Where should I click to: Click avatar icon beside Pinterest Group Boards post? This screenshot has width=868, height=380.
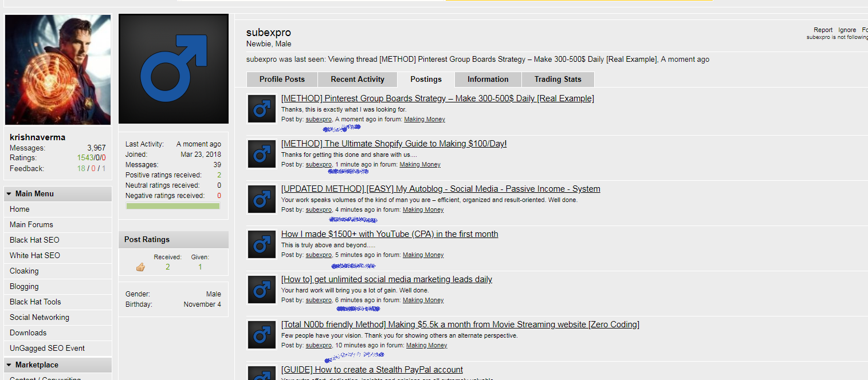pos(262,109)
